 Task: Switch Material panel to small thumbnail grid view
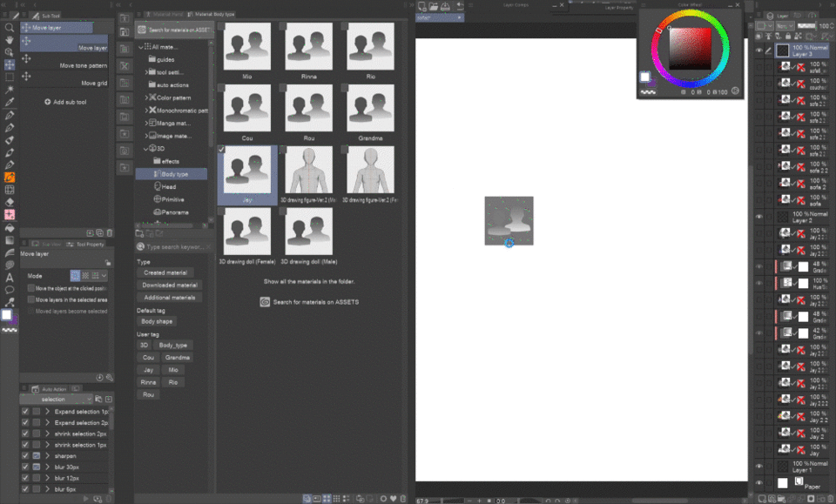[336, 499]
